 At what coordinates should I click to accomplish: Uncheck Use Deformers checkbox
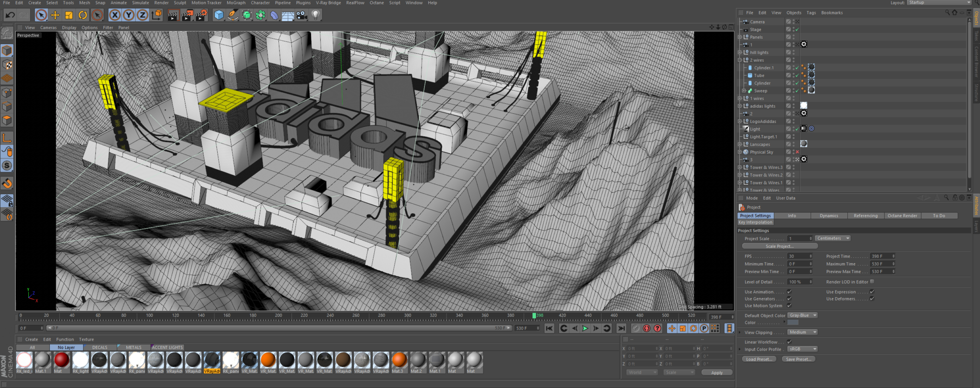click(x=872, y=299)
